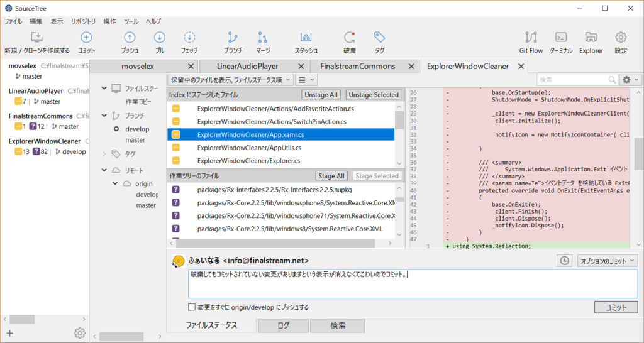Viewport: 644px width, 343px height.
Task: Click the 新規/クローンを作成する toolbar icon
Action: coord(36,38)
